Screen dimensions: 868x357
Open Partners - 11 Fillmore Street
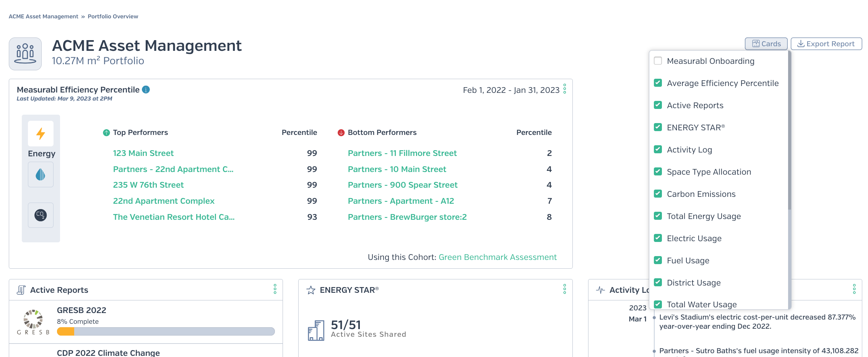[402, 153]
